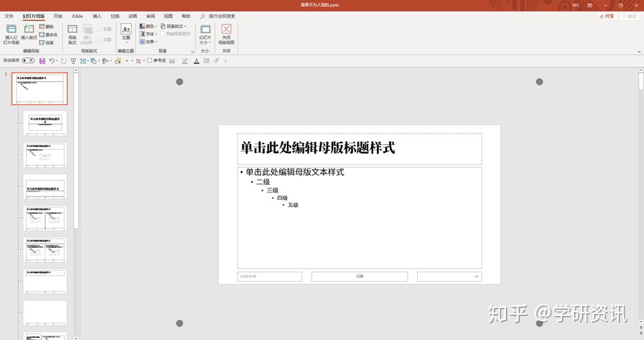The height and width of the screenshot is (340, 644).
Task: Toggle Hide Background Graphics checkbox
Action: pos(176,34)
